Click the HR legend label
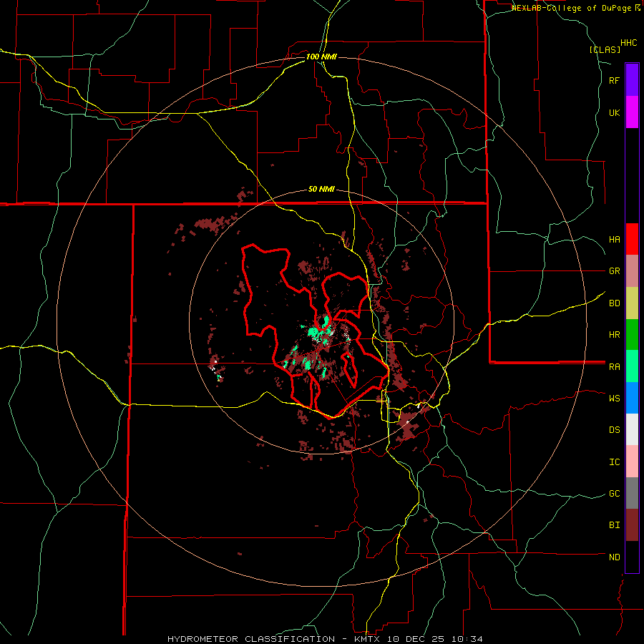 614,335
